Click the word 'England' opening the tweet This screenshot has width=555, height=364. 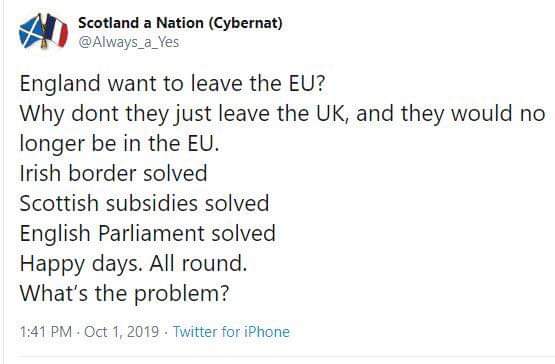click(x=60, y=84)
